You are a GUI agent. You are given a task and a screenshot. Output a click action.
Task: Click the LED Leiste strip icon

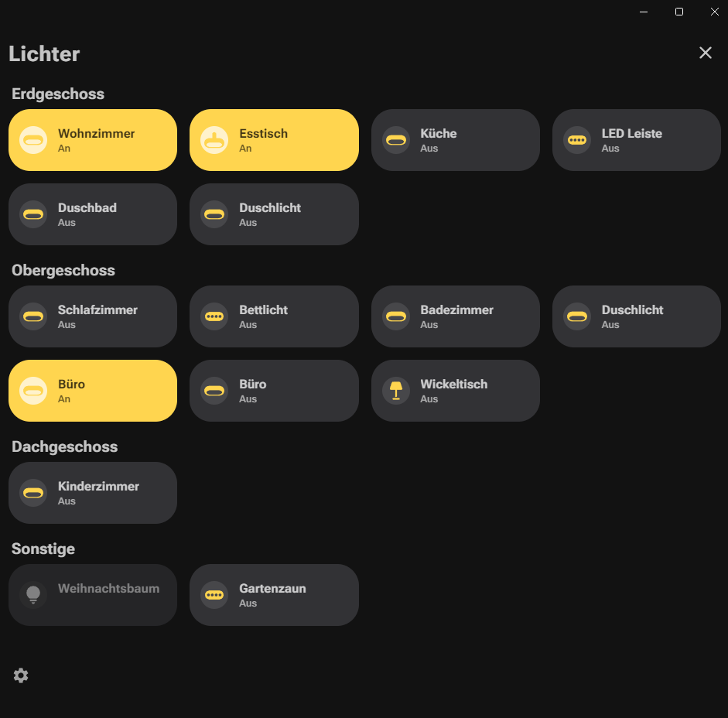[577, 140]
